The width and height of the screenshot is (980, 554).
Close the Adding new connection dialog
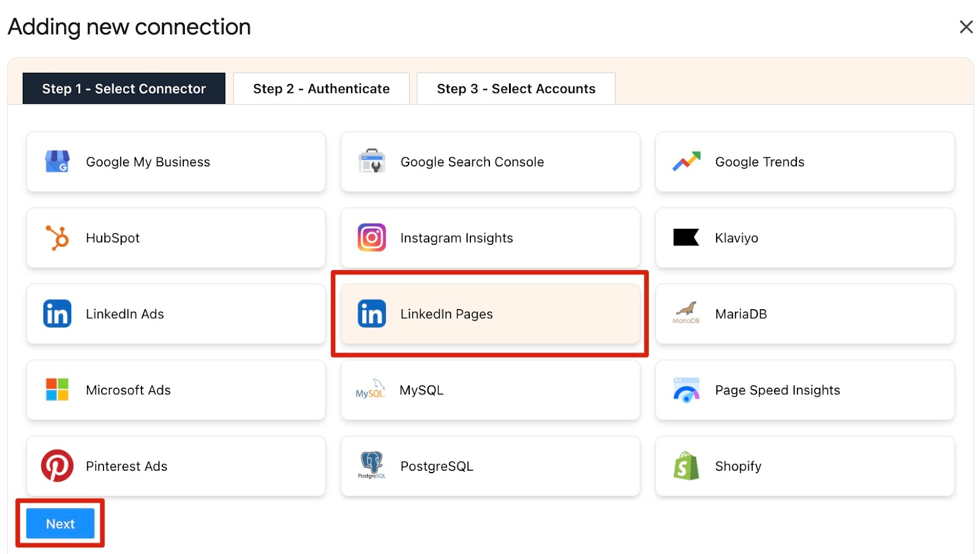[x=966, y=27]
